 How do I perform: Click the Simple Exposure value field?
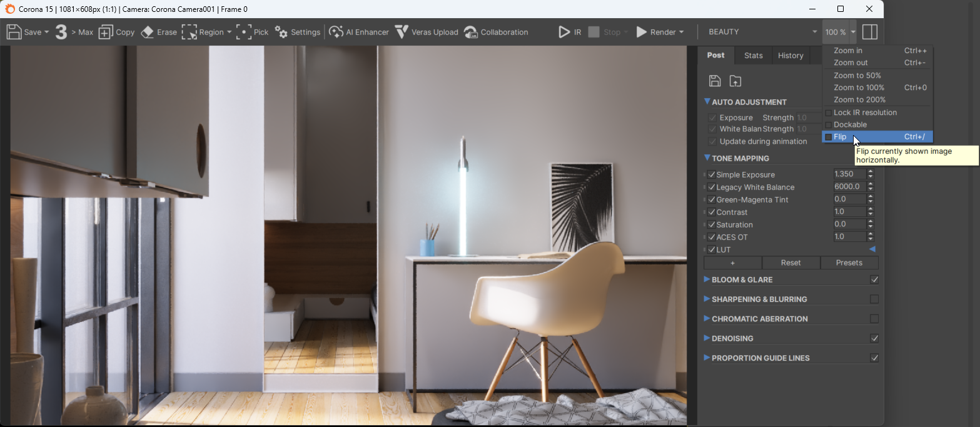coord(849,174)
